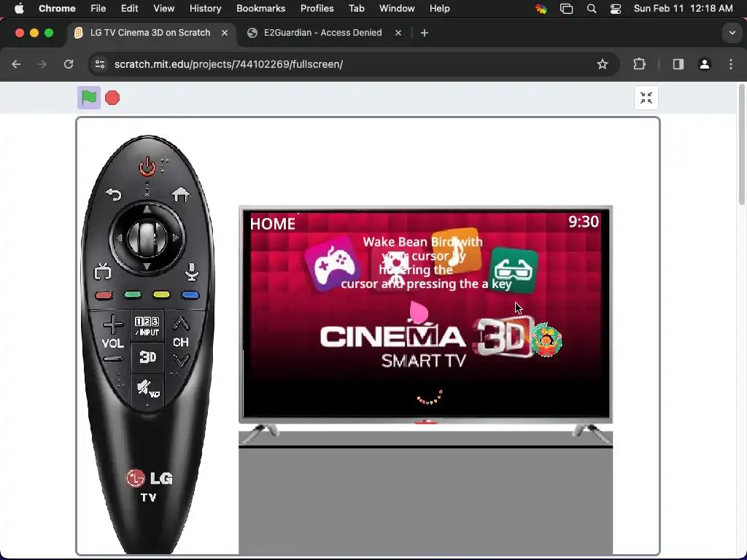Expand the tab search dropdown
This screenshot has width=747, height=560.
(x=732, y=33)
